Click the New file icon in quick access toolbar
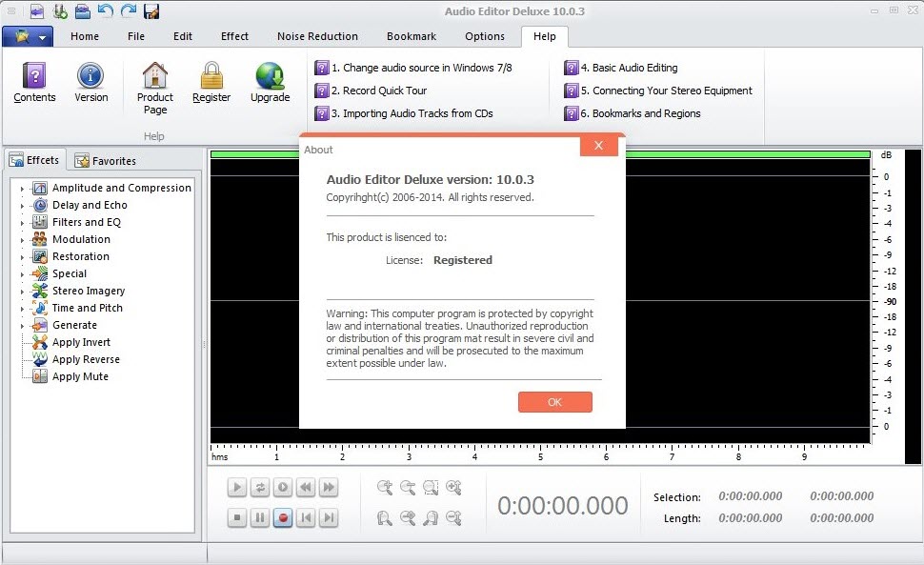 click(36, 11)
